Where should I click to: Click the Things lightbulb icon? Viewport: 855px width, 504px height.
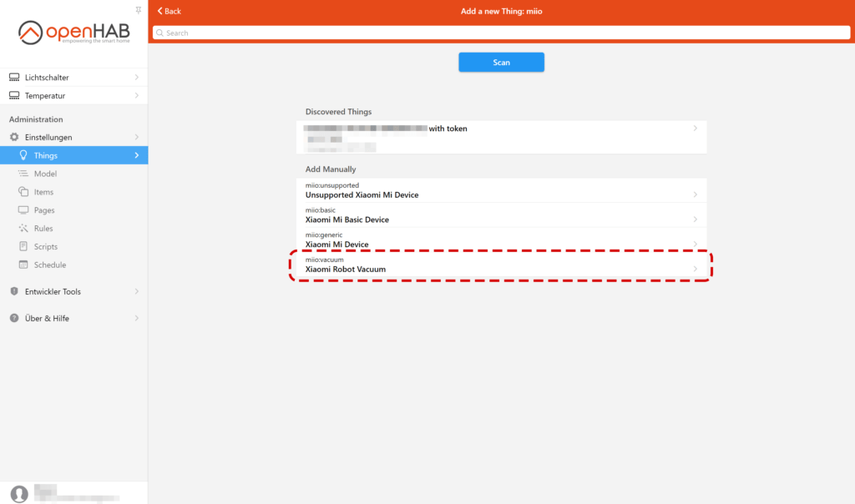[x=23, y=155]
